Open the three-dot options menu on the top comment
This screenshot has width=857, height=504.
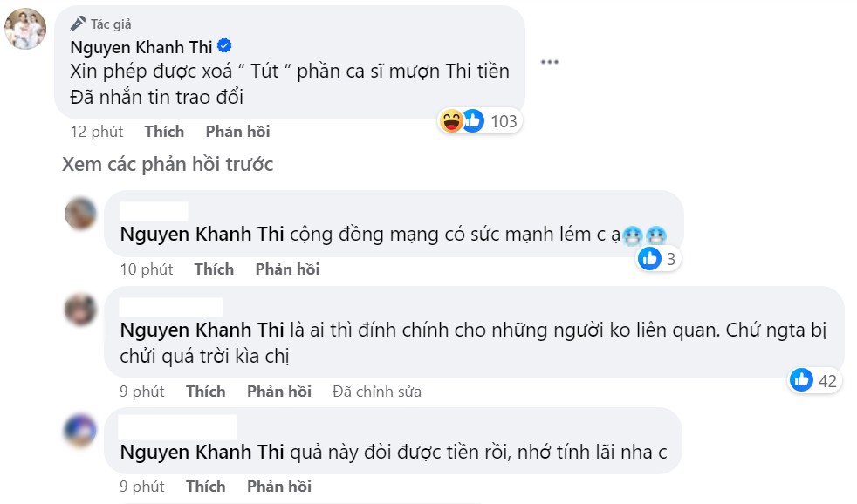pyautogui.click(x=549, y=63)
